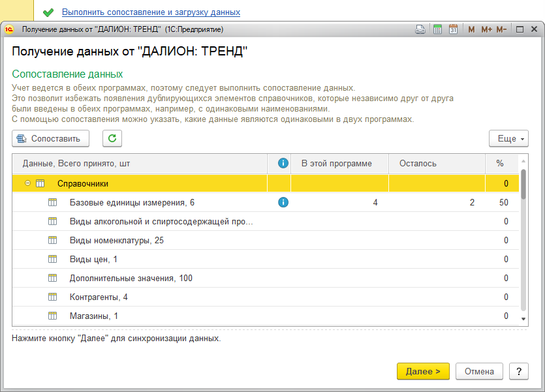Select row Магазины, 1
The image size is (545, 392).
click(266, 316)
